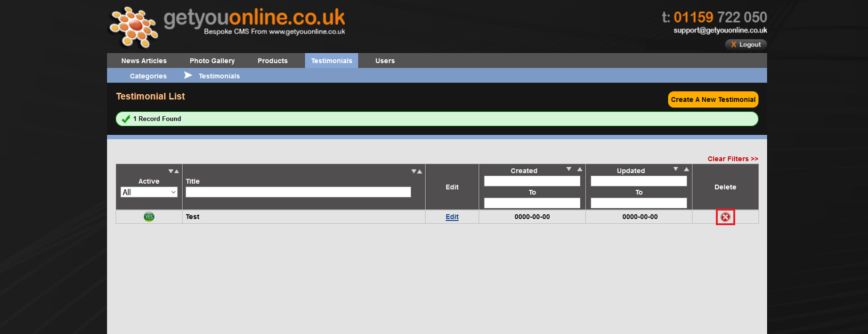Image resolution: width=868 pixels, height=334 pixels.
Task: Focus the Title filter input field
Action: (298, 192)
